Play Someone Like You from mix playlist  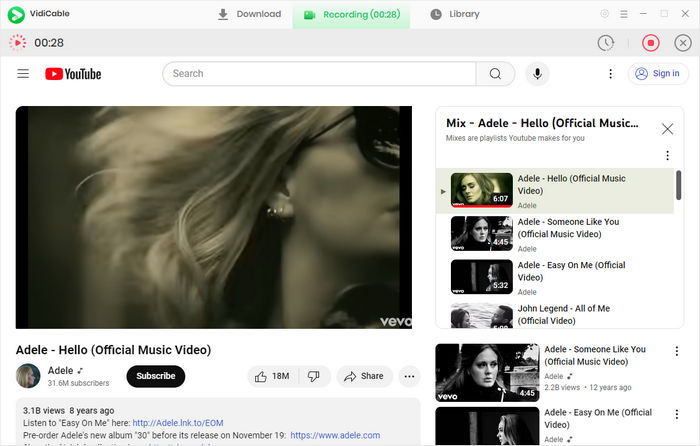pyautogui.click(x=555, y=234)
